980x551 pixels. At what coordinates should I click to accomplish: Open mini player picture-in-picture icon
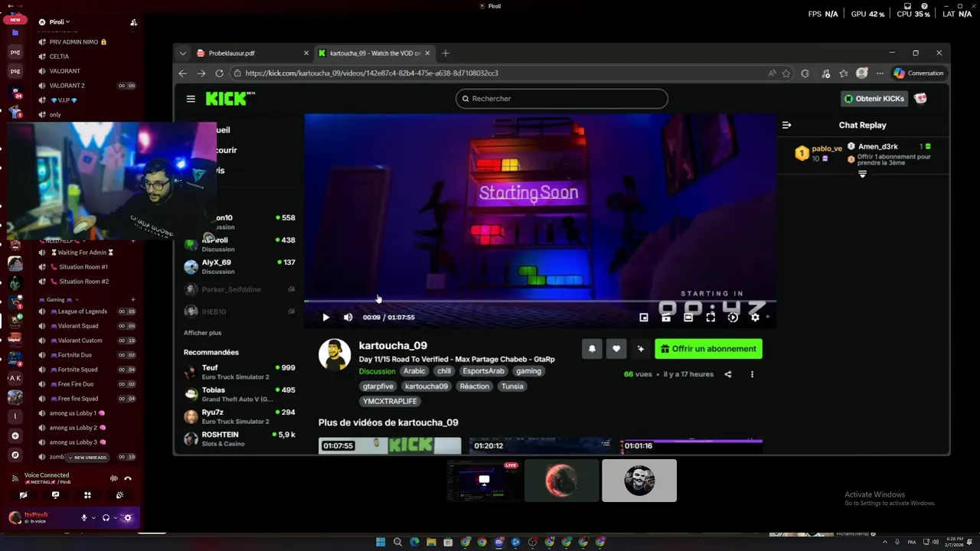(x=644, y=317)
